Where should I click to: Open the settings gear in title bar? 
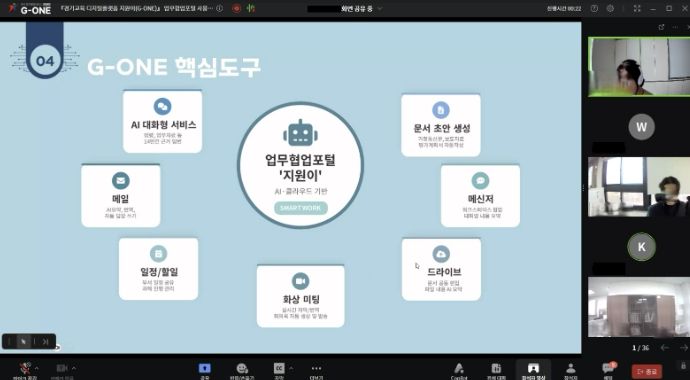[x=610, y=8]
